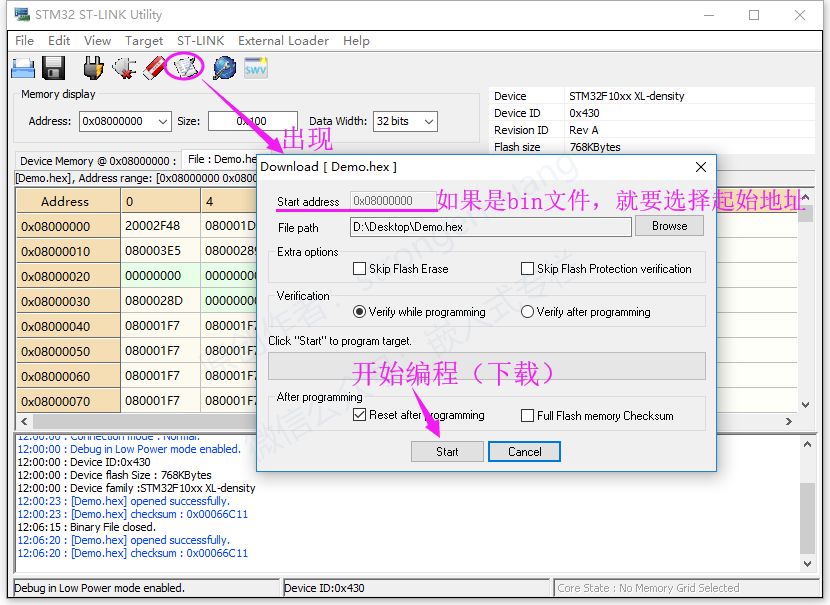Open the Data Width 32 bits dropdown
Viewport: 830px width, 605px height.
click(429, 121)
